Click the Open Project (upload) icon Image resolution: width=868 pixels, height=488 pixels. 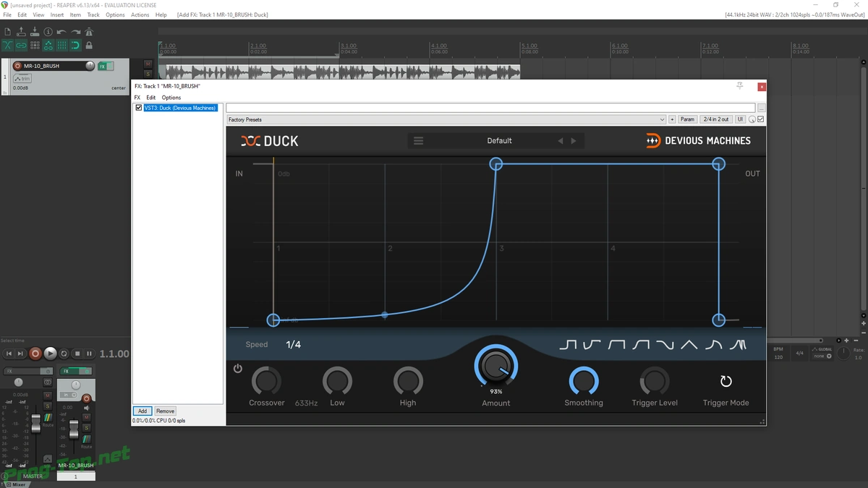tap(21, 32)
